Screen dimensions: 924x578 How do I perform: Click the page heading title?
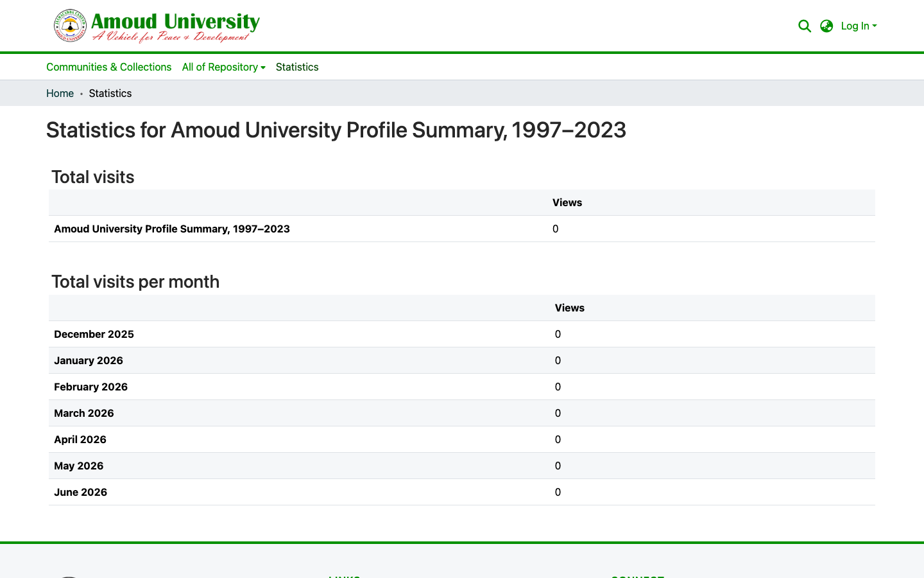pyautogui.click(x=336, y=130)
